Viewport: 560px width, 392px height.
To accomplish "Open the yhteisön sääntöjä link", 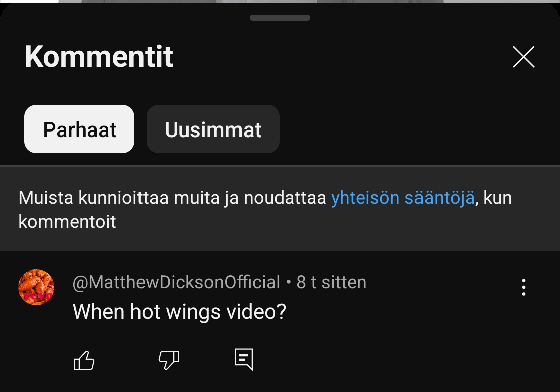I will point(403,198).
